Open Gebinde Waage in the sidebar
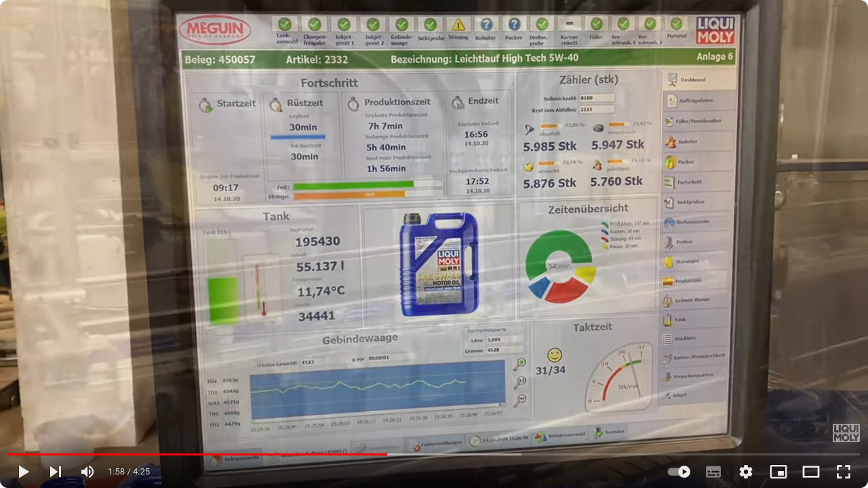 click(694, 300)
